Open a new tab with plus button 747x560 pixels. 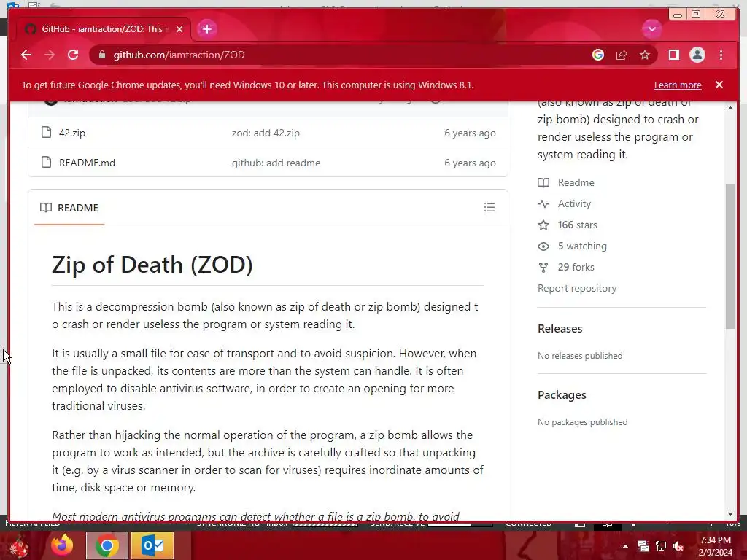[x=206, y=29]
